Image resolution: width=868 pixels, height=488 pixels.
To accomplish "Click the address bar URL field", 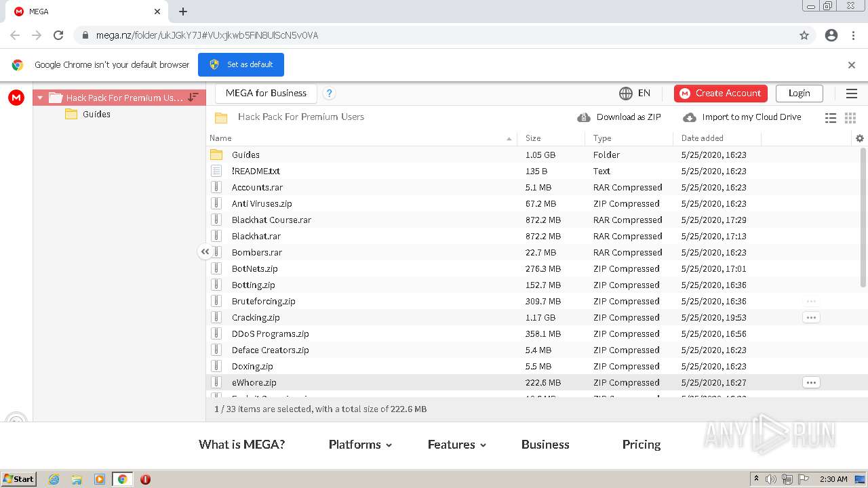I will pos(434,35).
